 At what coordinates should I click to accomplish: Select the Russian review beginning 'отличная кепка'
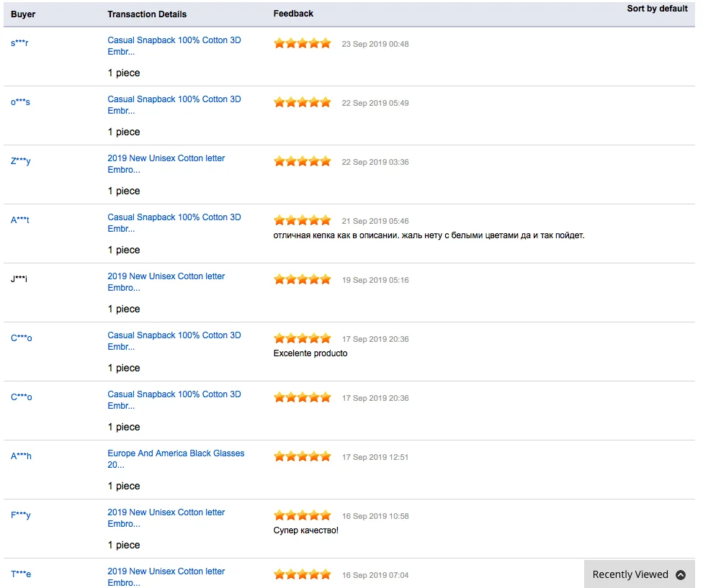tap(429, 235)
